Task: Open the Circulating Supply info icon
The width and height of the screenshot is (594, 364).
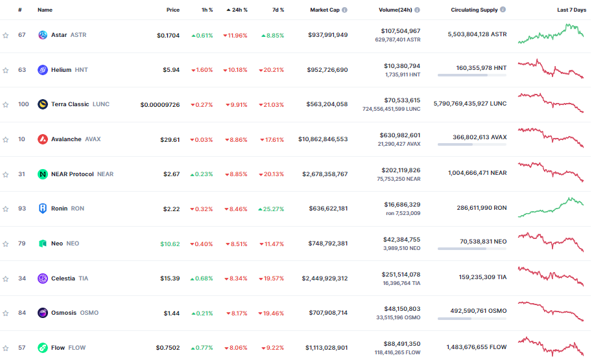Action: click(x=503, y=10)
